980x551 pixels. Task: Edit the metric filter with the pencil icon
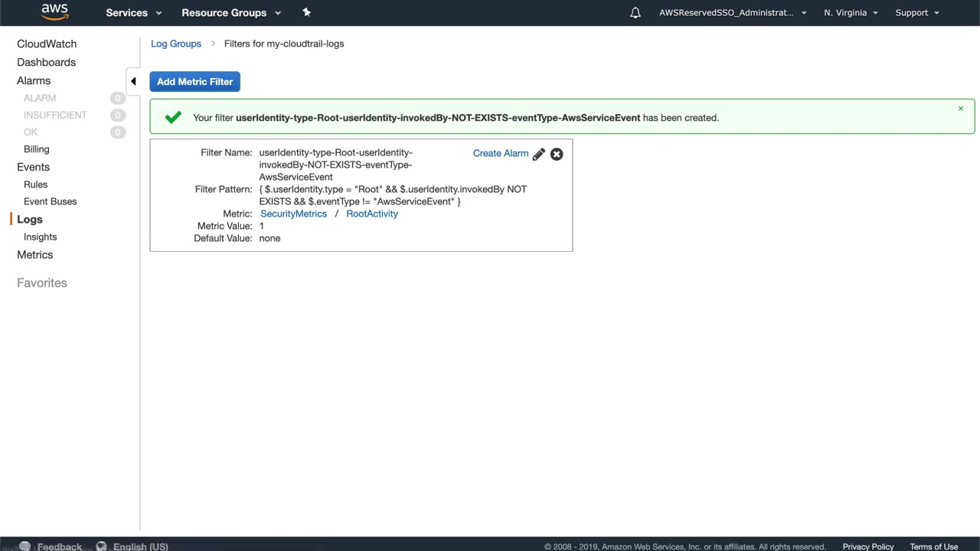click(x=539, y=154)
